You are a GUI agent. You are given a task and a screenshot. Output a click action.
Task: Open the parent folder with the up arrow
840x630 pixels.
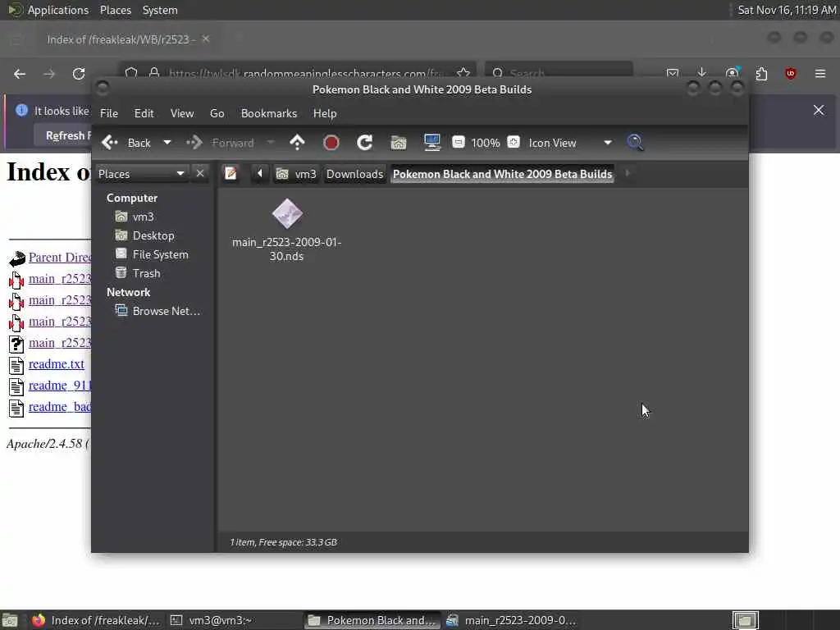297,143
